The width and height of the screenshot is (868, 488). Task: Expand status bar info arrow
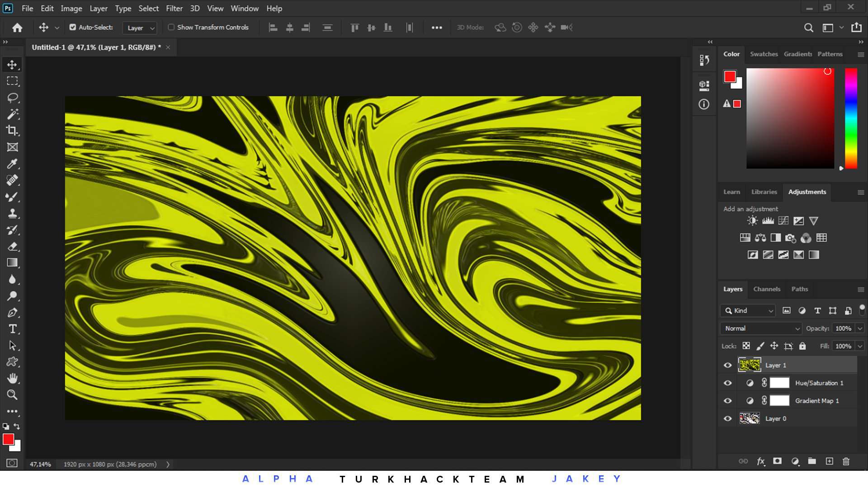(x=168, y=464)
